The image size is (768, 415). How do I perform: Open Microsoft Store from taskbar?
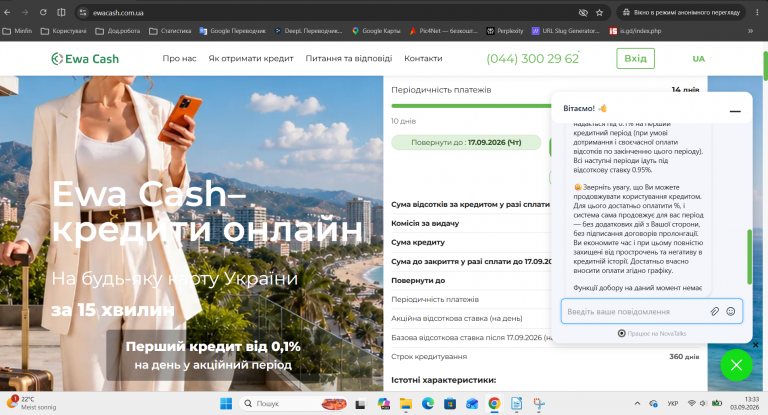450,404
